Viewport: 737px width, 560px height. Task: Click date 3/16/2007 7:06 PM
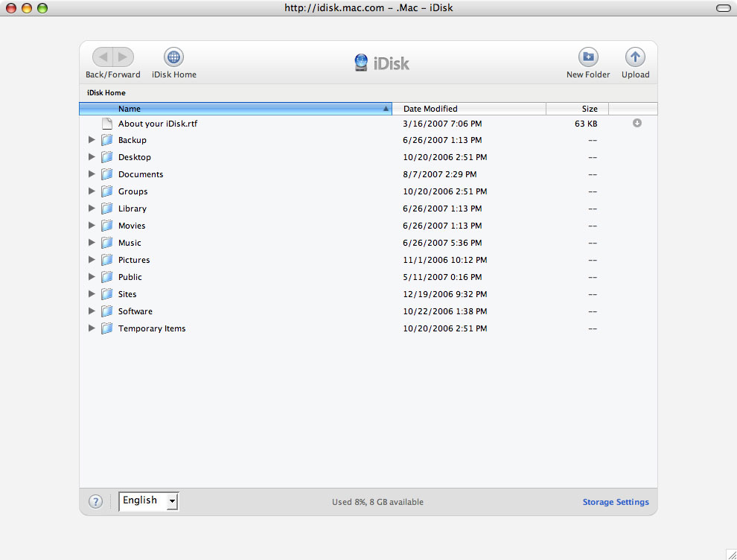tap(442, 124)
